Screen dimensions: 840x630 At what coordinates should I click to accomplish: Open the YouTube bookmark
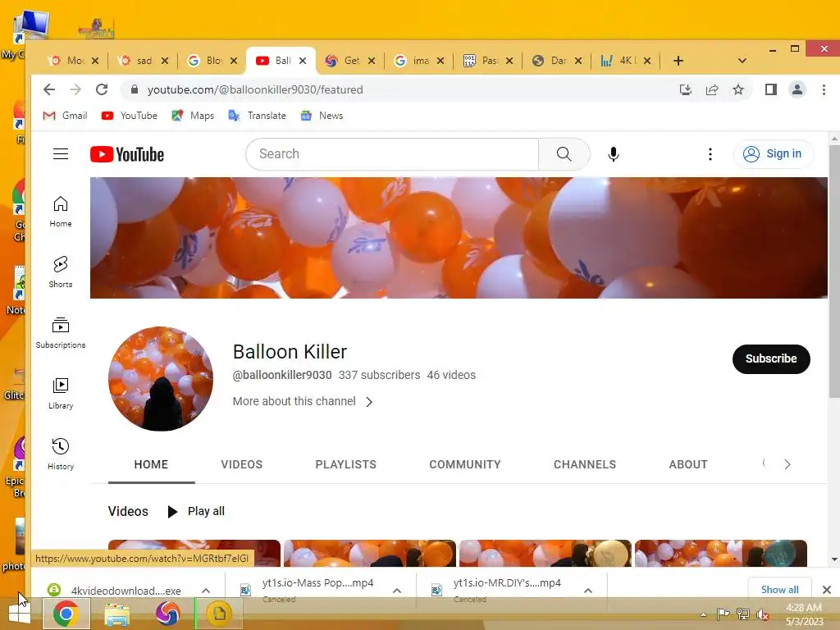[x=130, y=116]
